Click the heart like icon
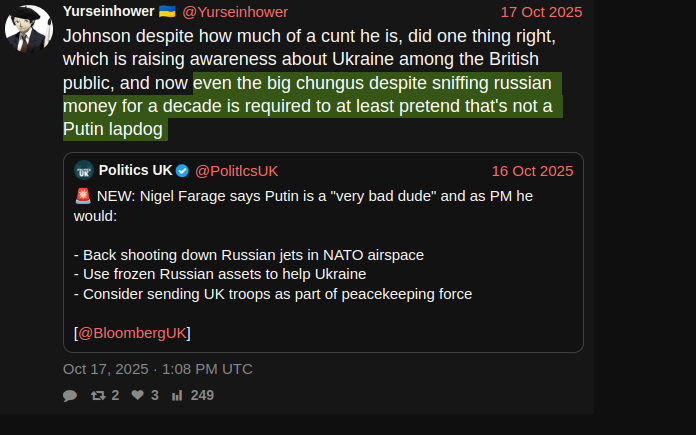 coord(138,395)
